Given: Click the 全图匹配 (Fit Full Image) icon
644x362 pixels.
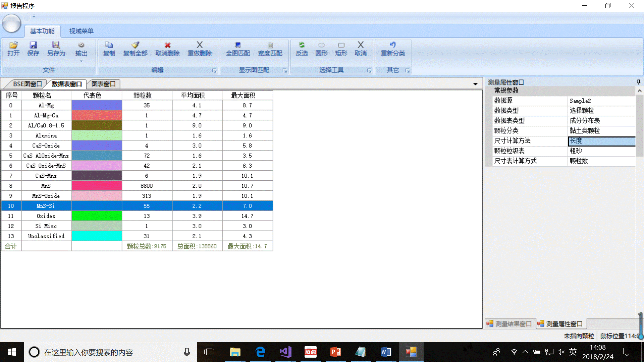Looking at the screenshot, I should point(238,45).
